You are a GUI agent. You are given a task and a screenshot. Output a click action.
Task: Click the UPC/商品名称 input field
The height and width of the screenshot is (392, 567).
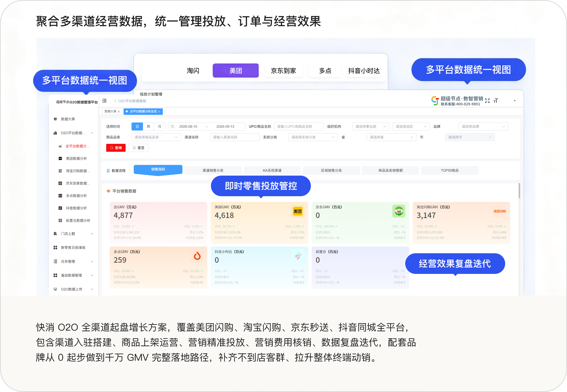(299, 126)
